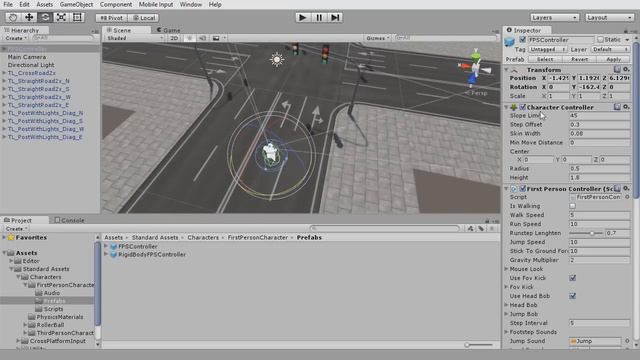
Task: Start Play mode
Action: click(x=302, y=18)
